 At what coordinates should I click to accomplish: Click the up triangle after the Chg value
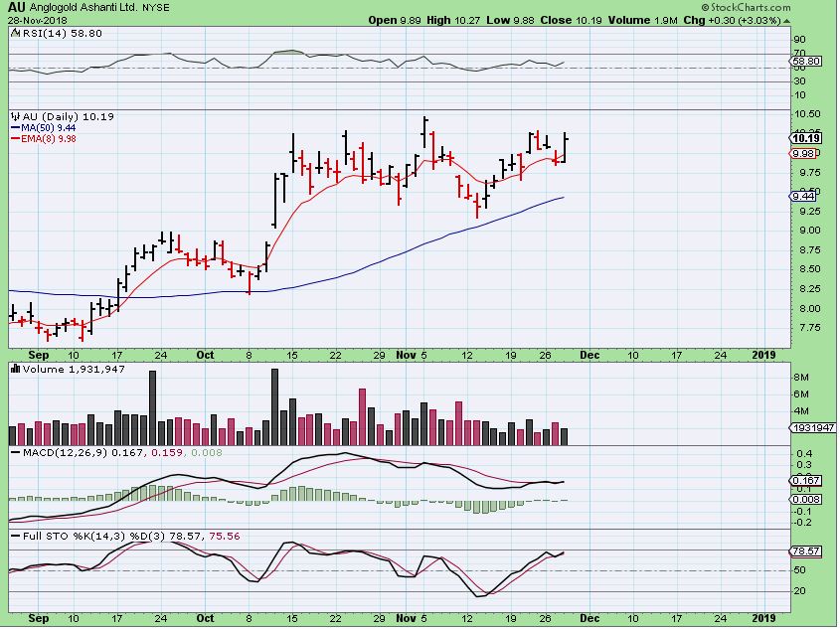[x=786, y=21]
